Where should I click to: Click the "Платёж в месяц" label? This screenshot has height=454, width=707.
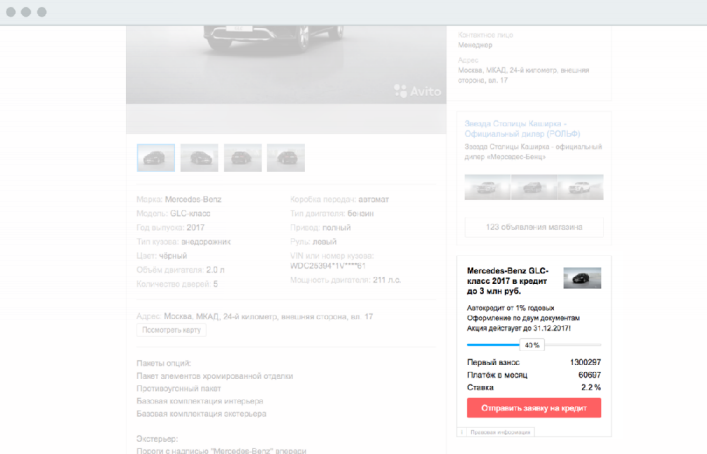(x=497, y=375)
